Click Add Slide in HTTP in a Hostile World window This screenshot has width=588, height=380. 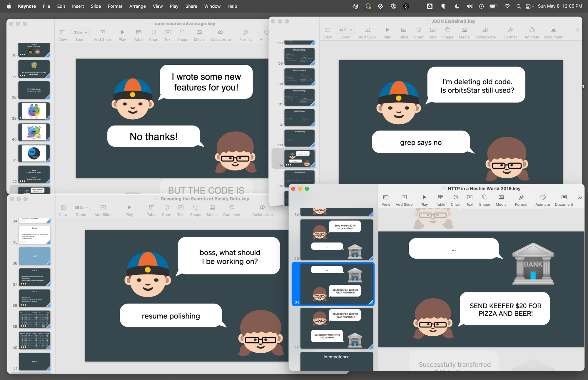(404, 200)
